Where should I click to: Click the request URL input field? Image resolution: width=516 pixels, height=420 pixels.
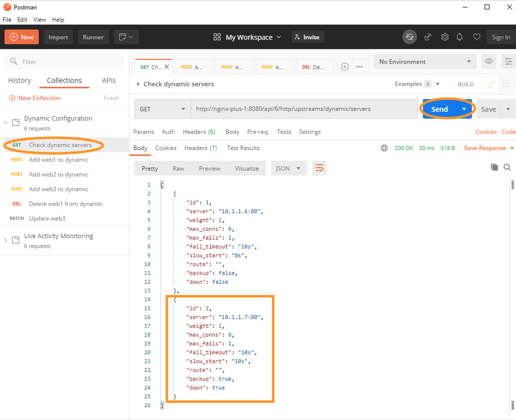tap(304, 109)
